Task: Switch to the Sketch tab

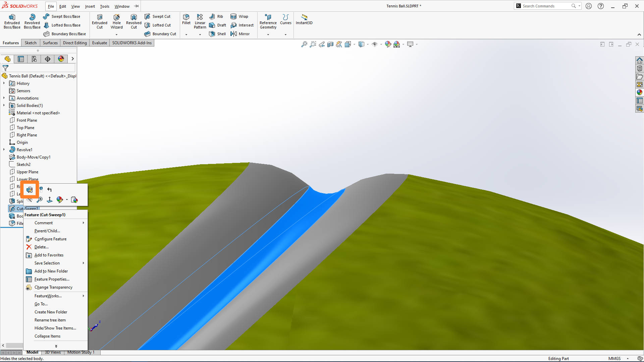Action: pos(31,43)
